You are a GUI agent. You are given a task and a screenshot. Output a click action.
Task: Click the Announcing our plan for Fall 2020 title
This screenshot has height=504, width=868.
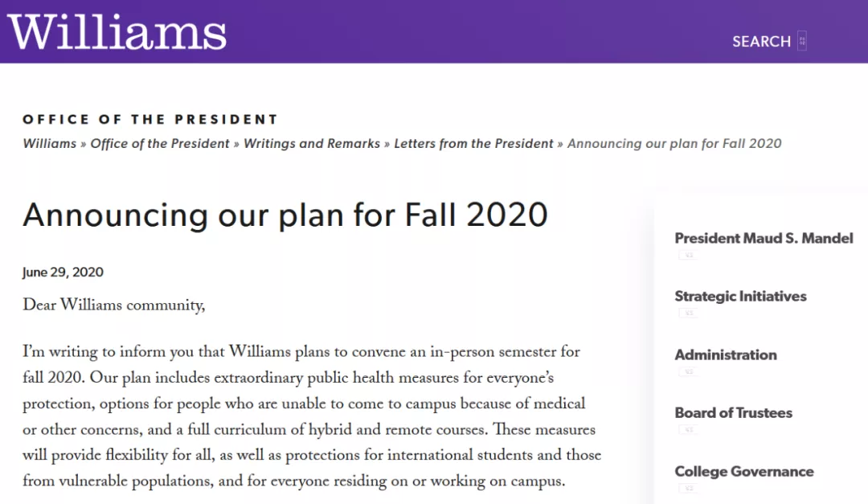pyautogui.click(x=285, y=215)
